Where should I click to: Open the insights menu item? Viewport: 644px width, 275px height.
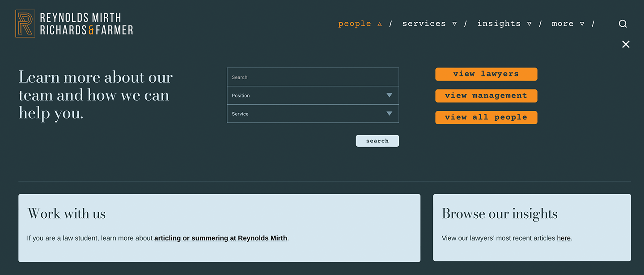click(x=499, y=24)
